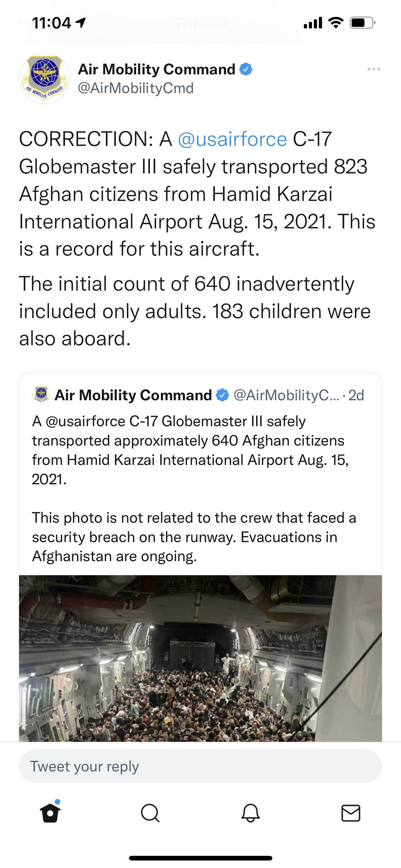The image size is (401, 868).
Task: Tap the Air Mobility Command profile avatar
Action: 44,78
